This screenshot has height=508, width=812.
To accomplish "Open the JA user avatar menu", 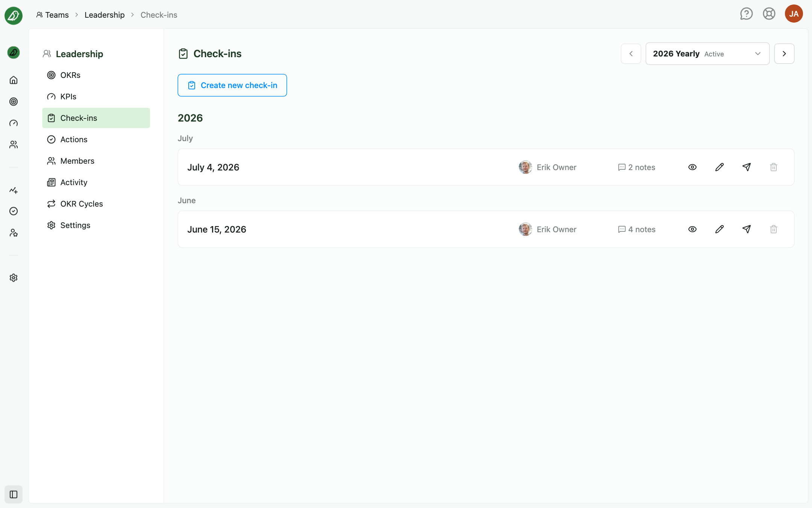I will click(794, 14).
